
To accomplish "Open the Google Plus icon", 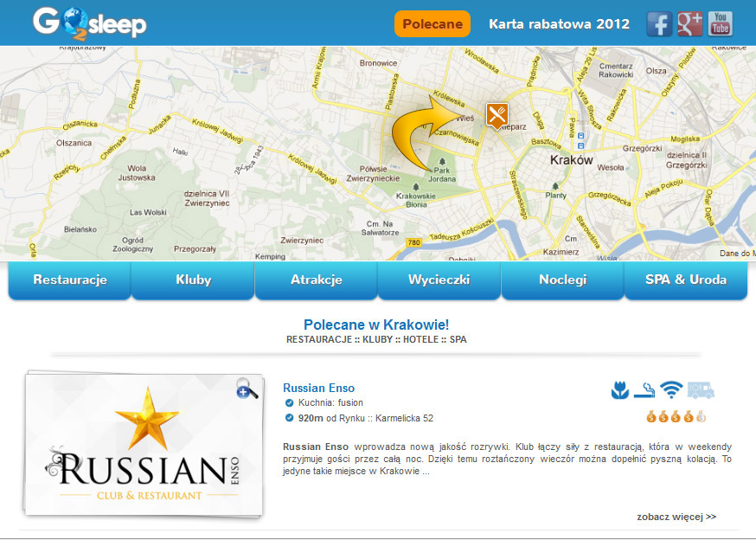I will [690, 24].
